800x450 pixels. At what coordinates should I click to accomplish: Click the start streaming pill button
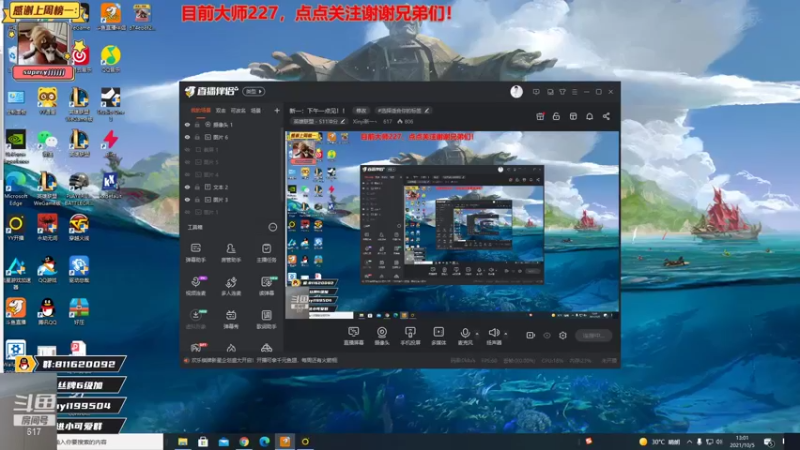593,335
